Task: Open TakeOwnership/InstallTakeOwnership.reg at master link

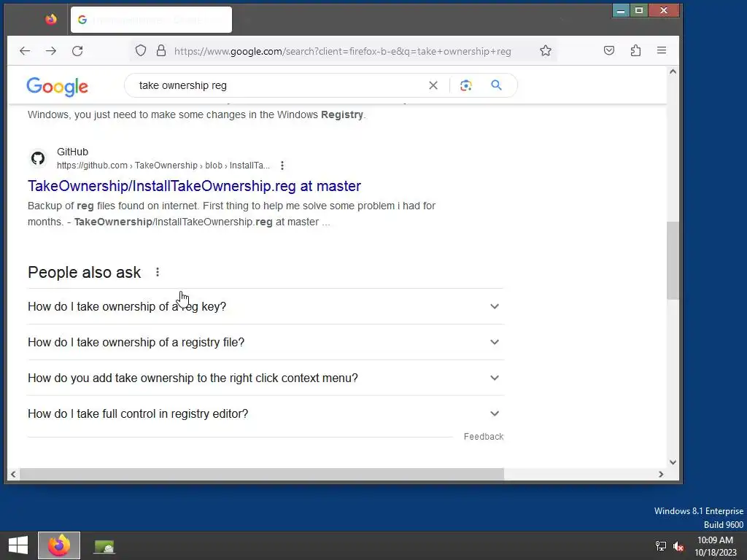Action: (x=194, y=186)
